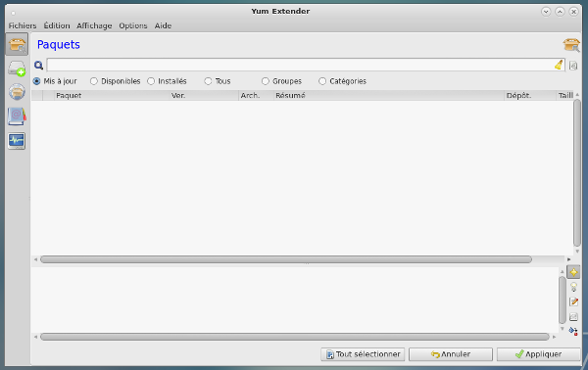Click the package list horizontal scrollbar

(x=286, y=259)
